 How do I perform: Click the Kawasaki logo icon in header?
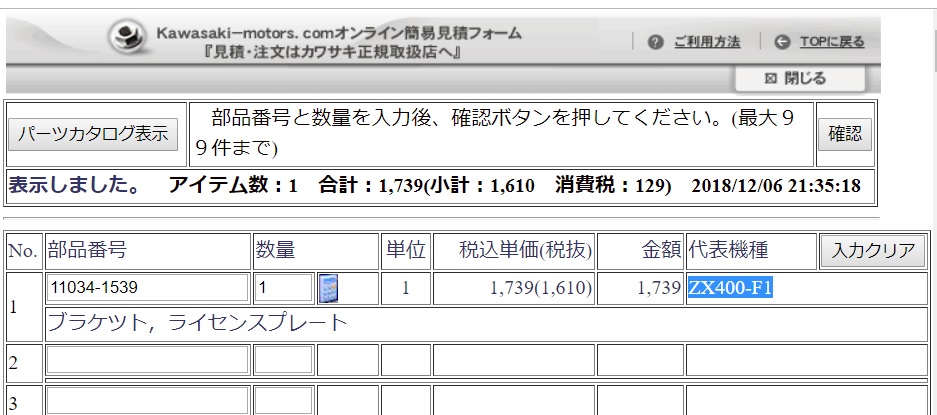coord(128,39)
